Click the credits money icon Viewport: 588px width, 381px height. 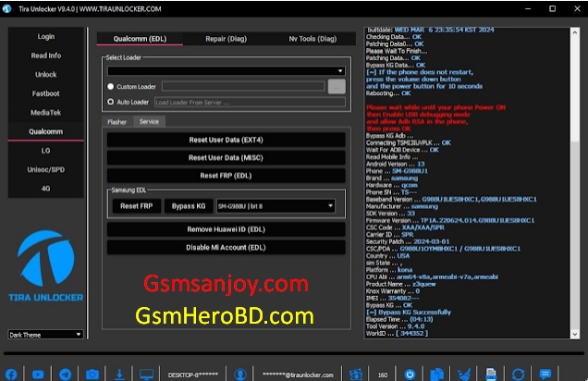coord(356,375)
